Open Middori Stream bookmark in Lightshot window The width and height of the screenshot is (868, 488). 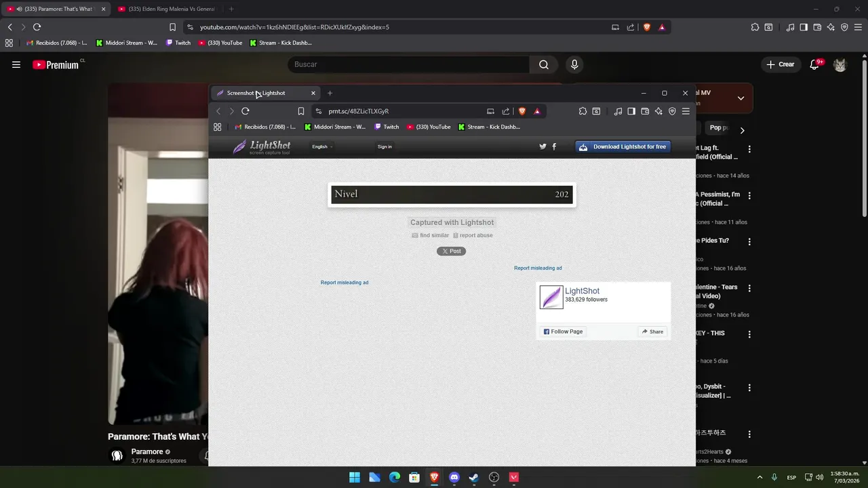click(x=335, y=127)
